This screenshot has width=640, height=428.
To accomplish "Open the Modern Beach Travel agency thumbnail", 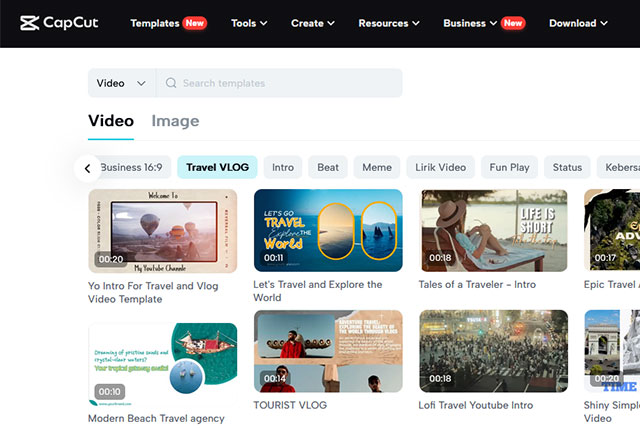I will pyautogui.click(x=162, y=365).
